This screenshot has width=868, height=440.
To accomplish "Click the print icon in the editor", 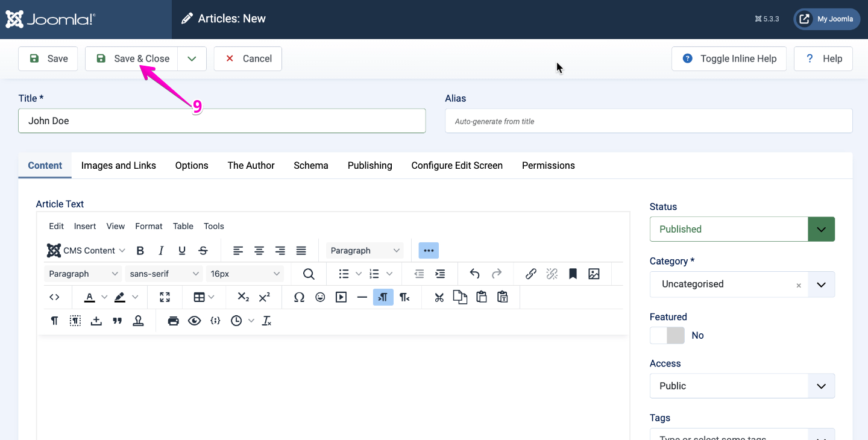I will coord(174,321).
